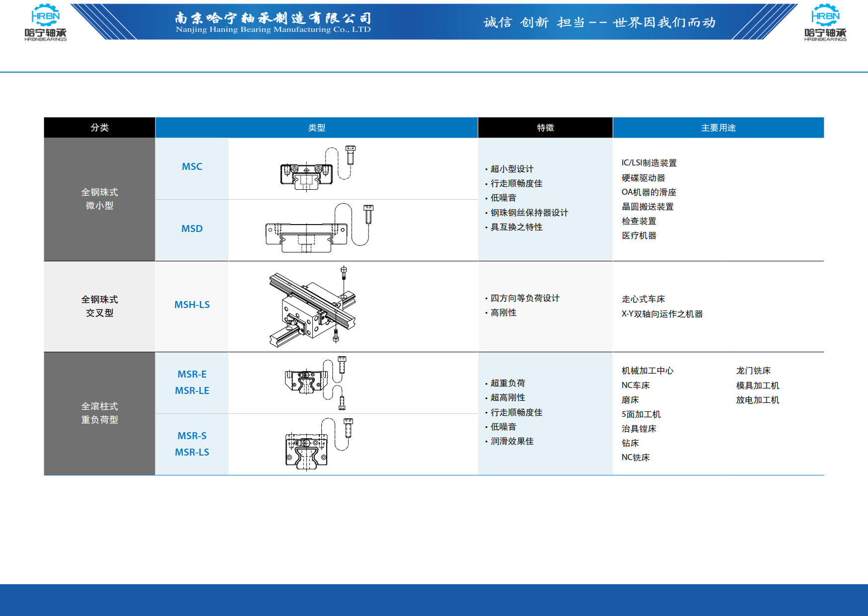Click the '模具加工机' application text

(758, 385)
